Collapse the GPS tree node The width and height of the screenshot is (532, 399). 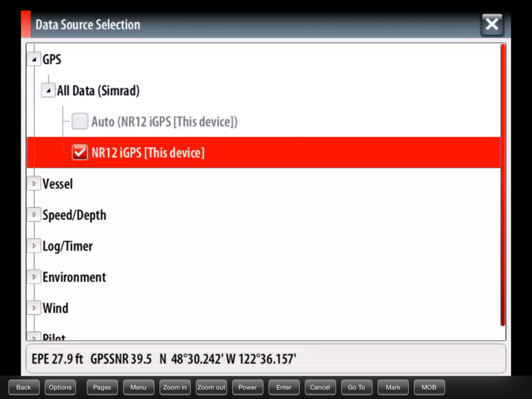34,59
